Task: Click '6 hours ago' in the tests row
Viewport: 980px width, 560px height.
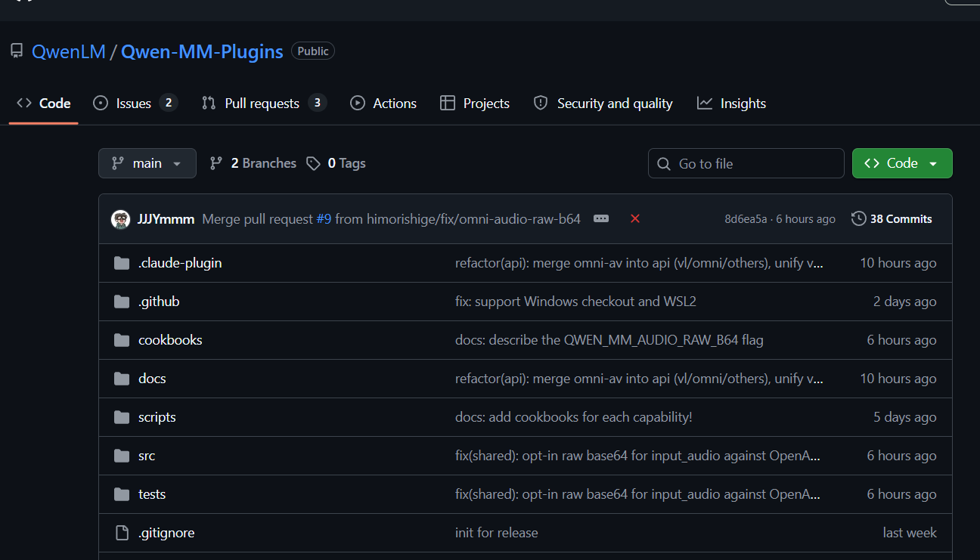Action: point(902,494)
